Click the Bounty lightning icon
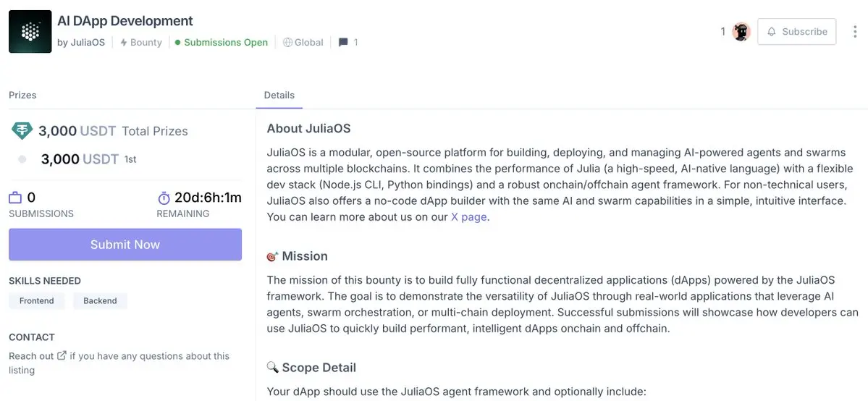This screenshot has width=868, height=401. [124, 42]
